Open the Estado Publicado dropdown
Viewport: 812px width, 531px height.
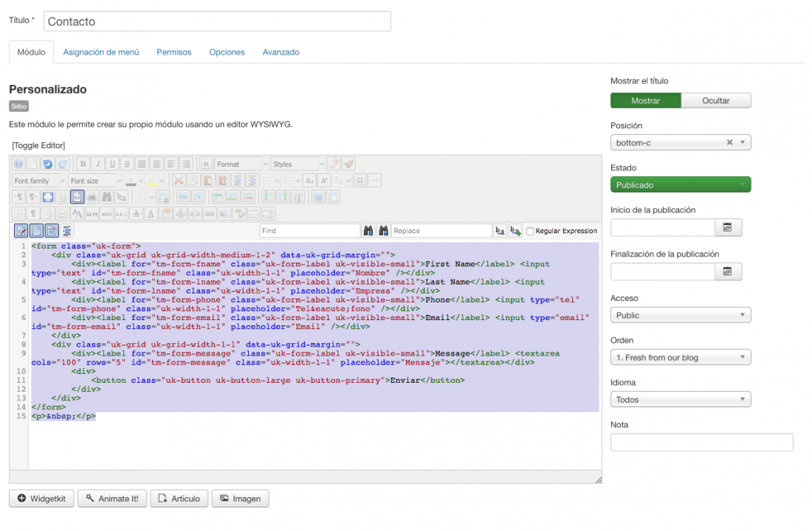point(681,185)
